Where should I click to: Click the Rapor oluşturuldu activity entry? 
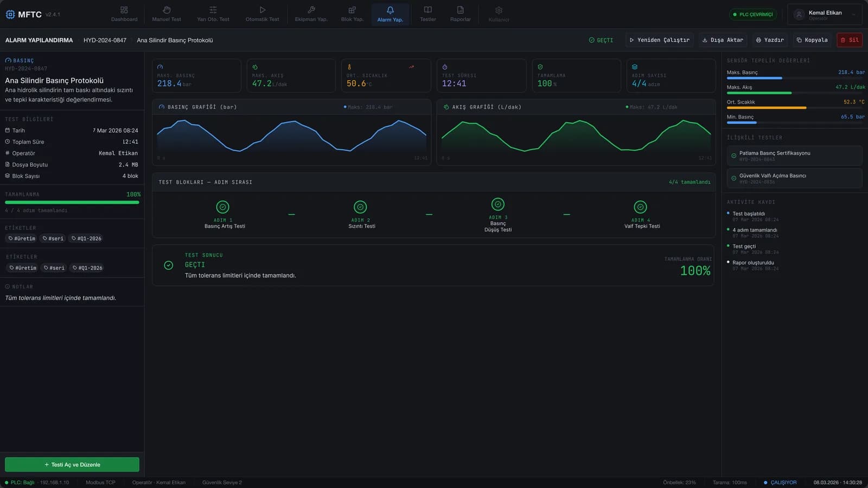[x=754, y=265]
